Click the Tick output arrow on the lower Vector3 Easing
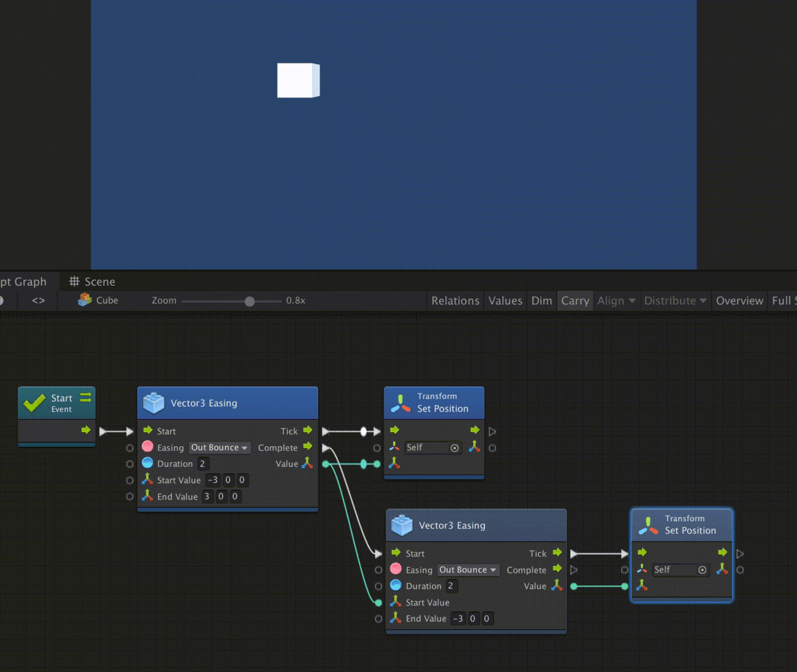 click(557, 552)
